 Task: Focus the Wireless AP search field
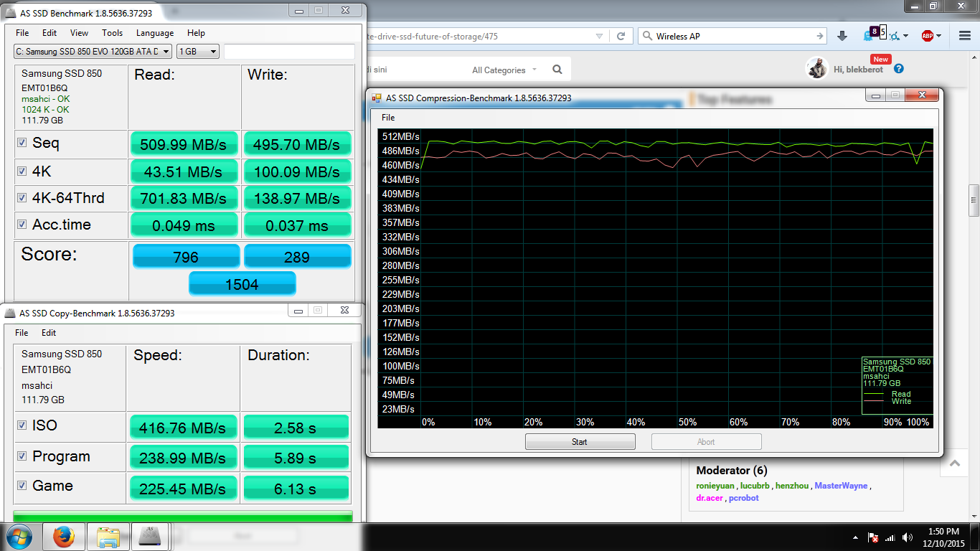click(732, 36)
